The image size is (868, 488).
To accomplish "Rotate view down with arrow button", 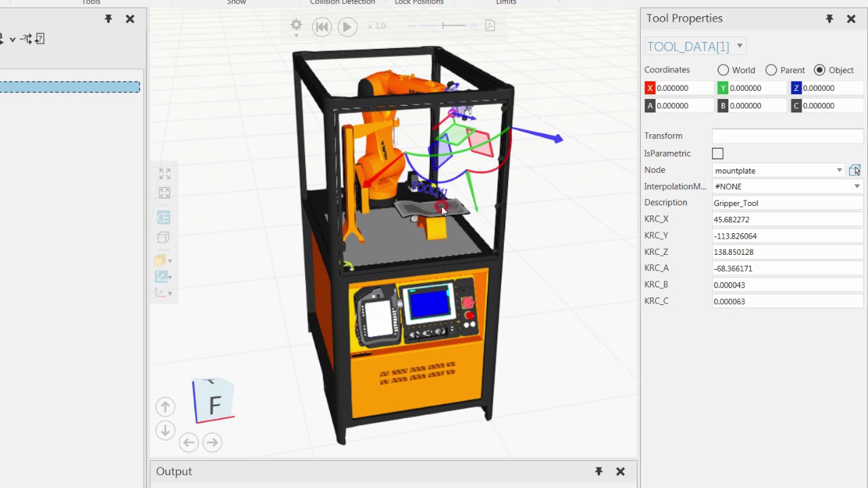I will click(165, 430).
